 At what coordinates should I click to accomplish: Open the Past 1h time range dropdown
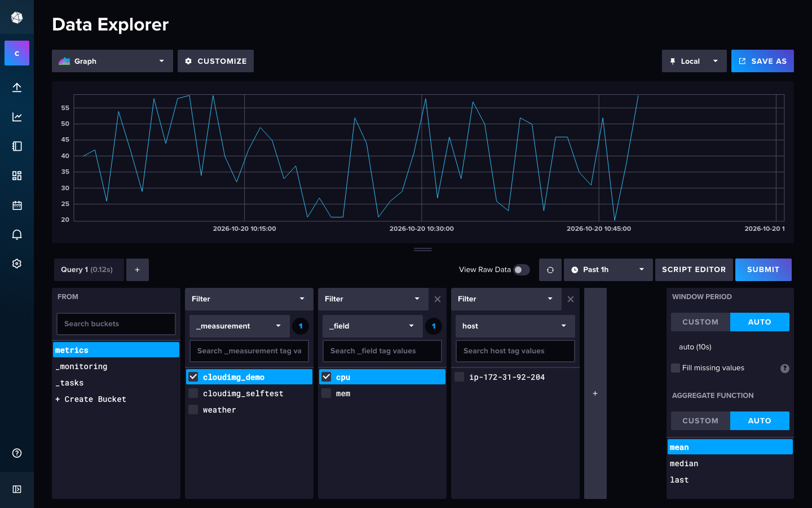pos(608,270)
